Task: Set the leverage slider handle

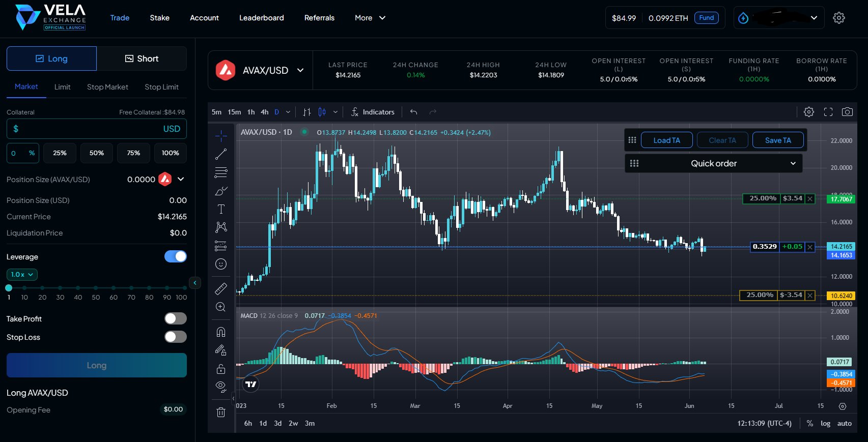Action: point(9,288)
